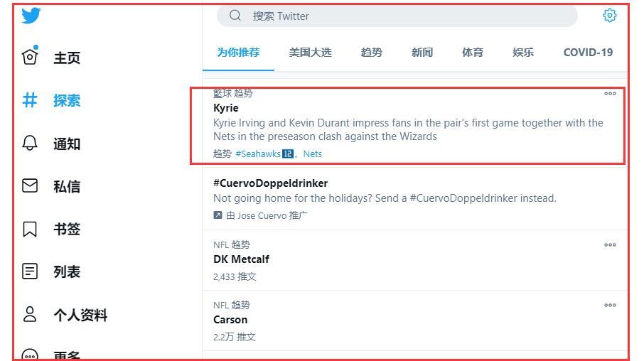Focus the 搜索 Twitter search field
This screenshot has height=361, width=644.
[397, 16]
